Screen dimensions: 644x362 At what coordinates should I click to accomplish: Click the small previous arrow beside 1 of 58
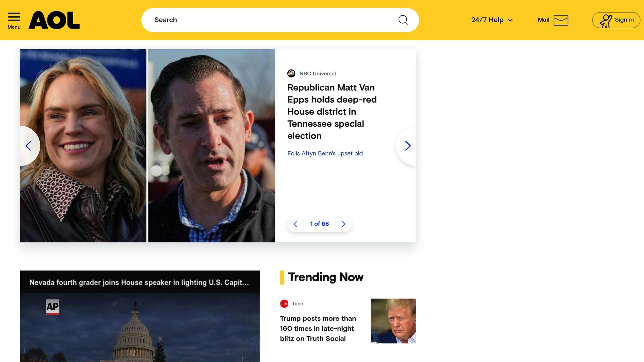pos(295,224)
